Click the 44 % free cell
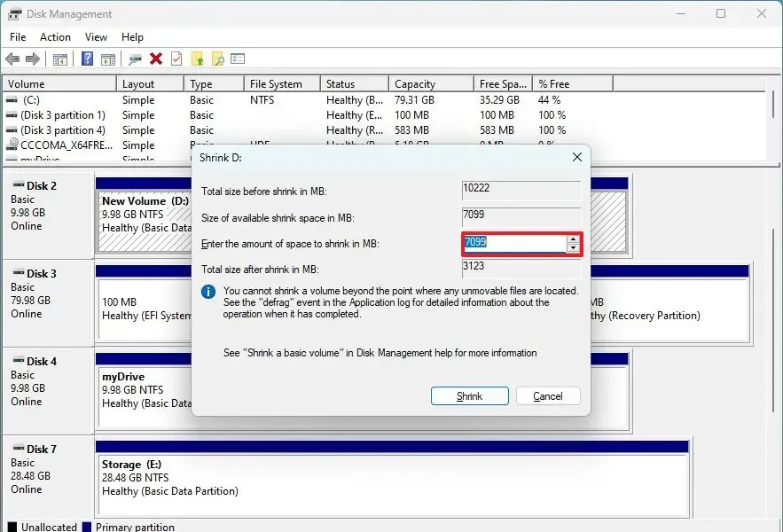 point(549,100)
